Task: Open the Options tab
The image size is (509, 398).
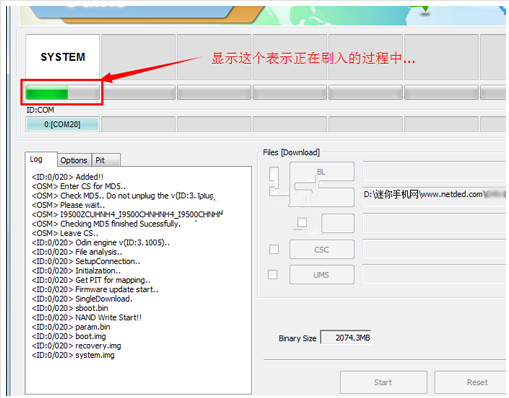Action: coord(74,160)
